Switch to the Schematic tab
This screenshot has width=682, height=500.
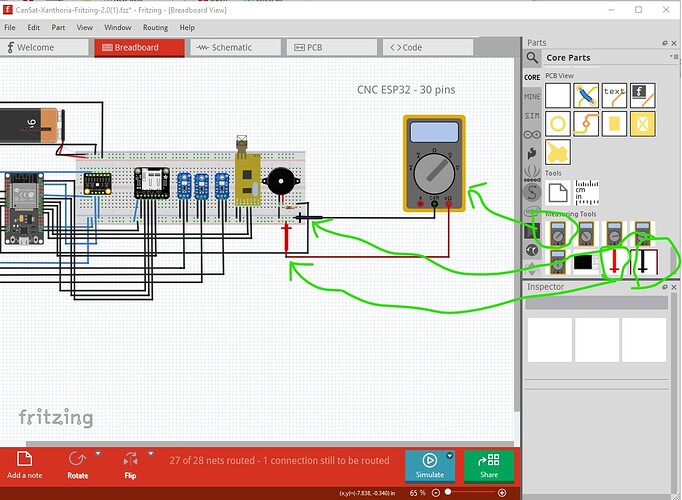pos(235,47)
